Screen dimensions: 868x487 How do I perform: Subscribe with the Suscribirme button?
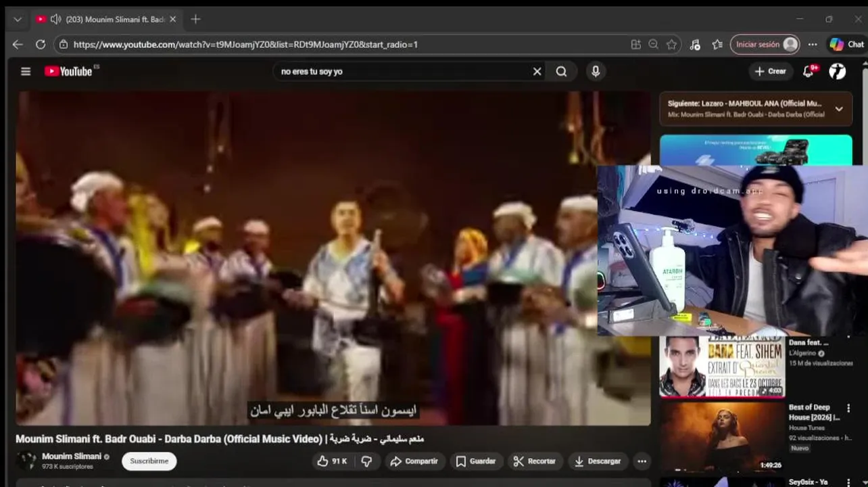pyautogui.click(x=149, y=461)
